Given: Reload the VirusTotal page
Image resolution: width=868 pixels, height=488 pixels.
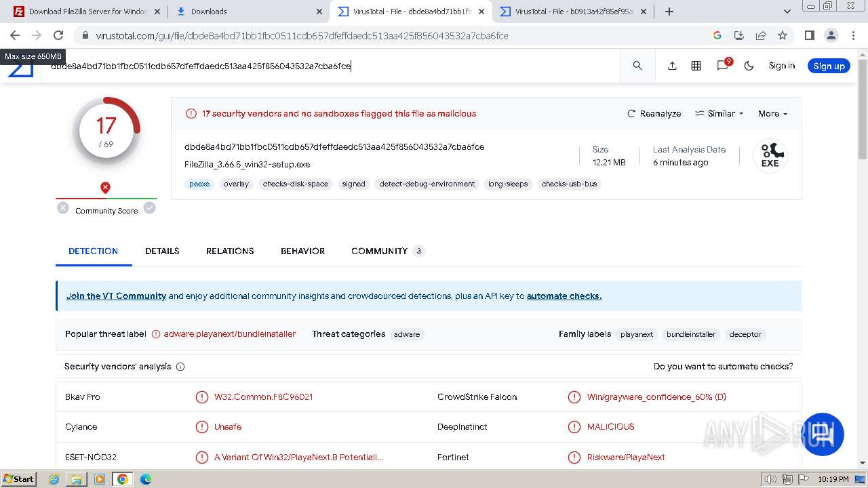Looking at the screenshot, I should click(x=58, y=35).
